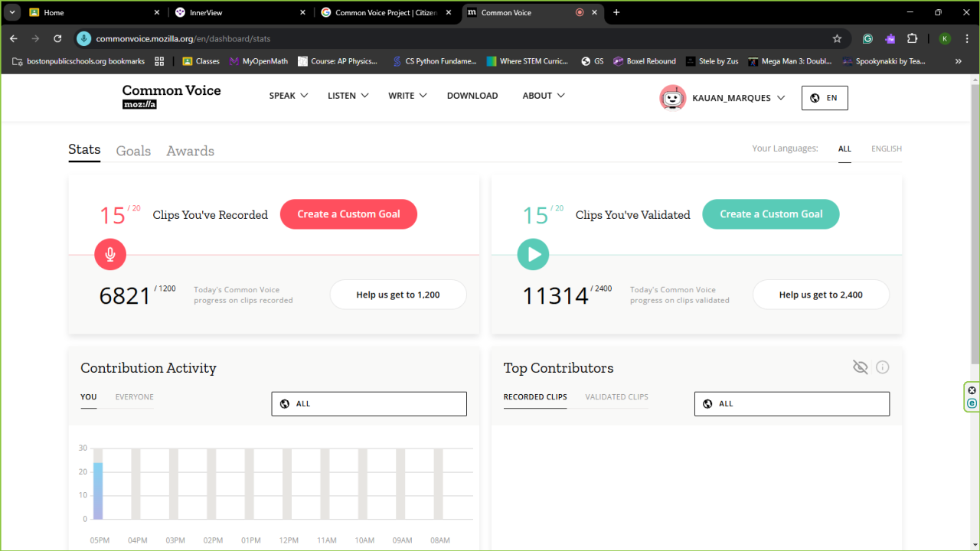980x551 pixels.
Task: Open Top Contributors ALL language dropdown
Action: coord(792,404)
